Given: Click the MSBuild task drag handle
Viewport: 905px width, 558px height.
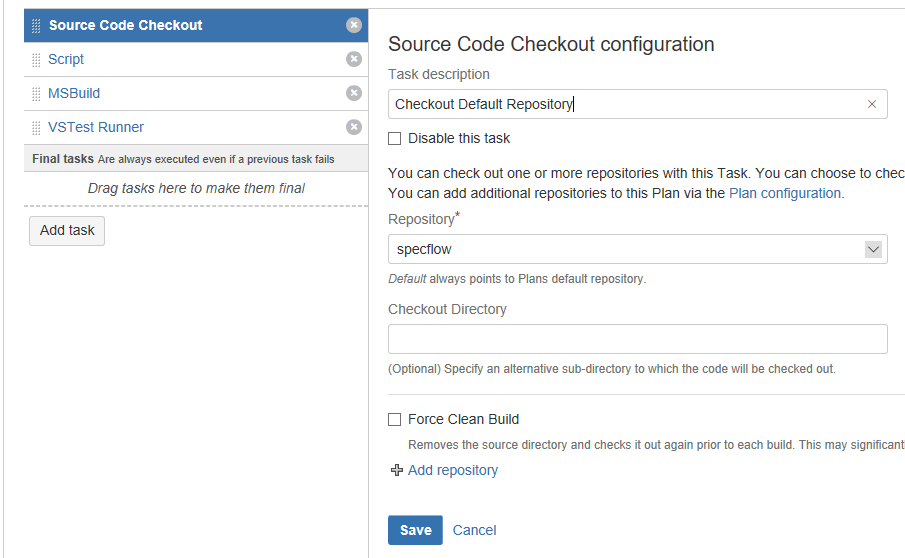Looking at the screenshot, I should (37, 94).
